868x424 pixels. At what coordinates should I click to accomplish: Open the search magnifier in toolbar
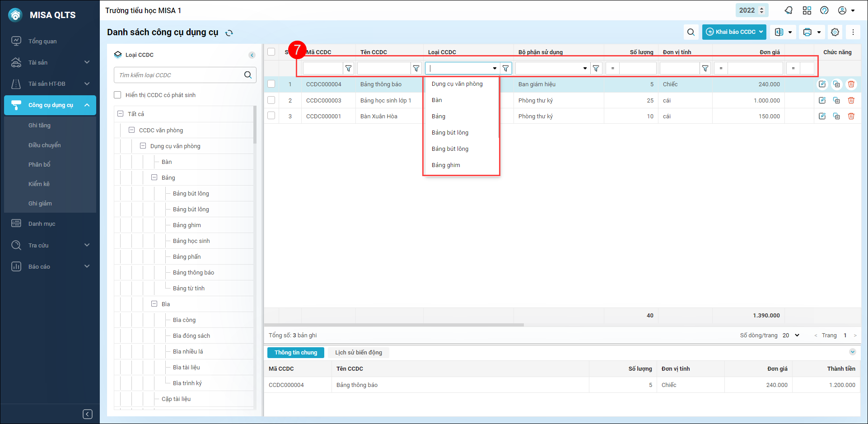click(691, 32)
